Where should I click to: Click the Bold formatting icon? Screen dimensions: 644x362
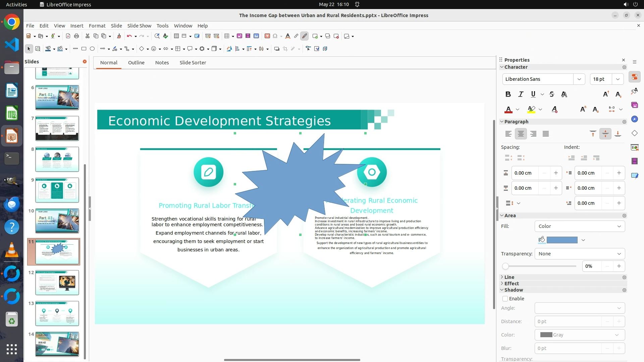coord(508,94)
